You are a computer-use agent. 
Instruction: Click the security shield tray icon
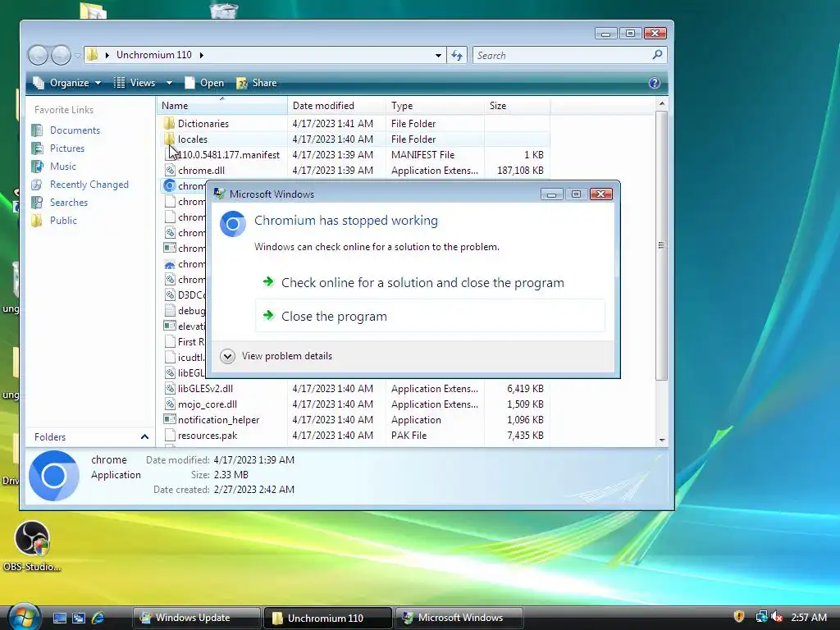(x=739, y=617)
